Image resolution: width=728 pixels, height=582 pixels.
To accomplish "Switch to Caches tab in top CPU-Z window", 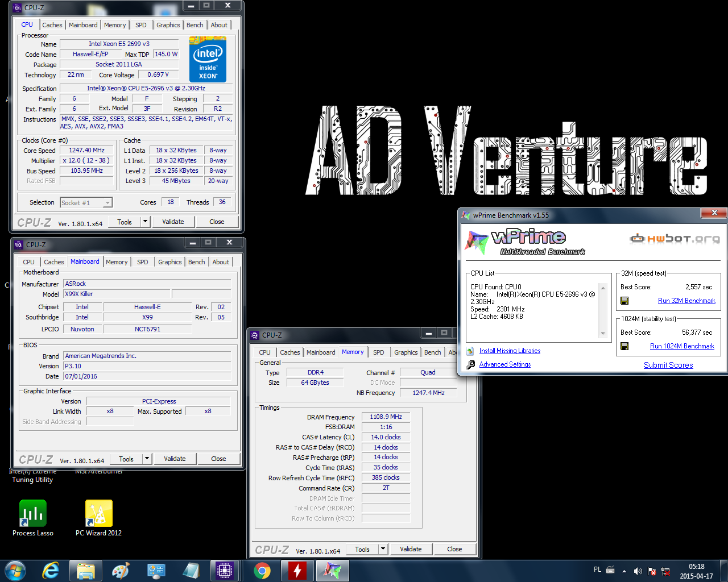I will (x=52, y=25).
